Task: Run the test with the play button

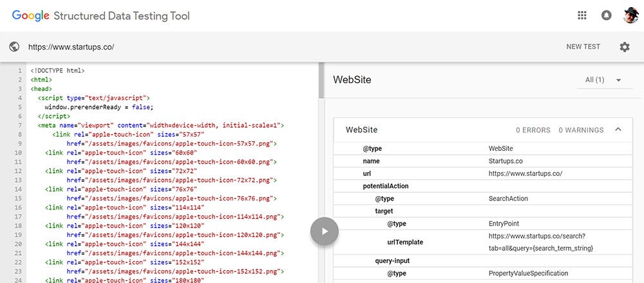Action: click(x=325, y=231)
